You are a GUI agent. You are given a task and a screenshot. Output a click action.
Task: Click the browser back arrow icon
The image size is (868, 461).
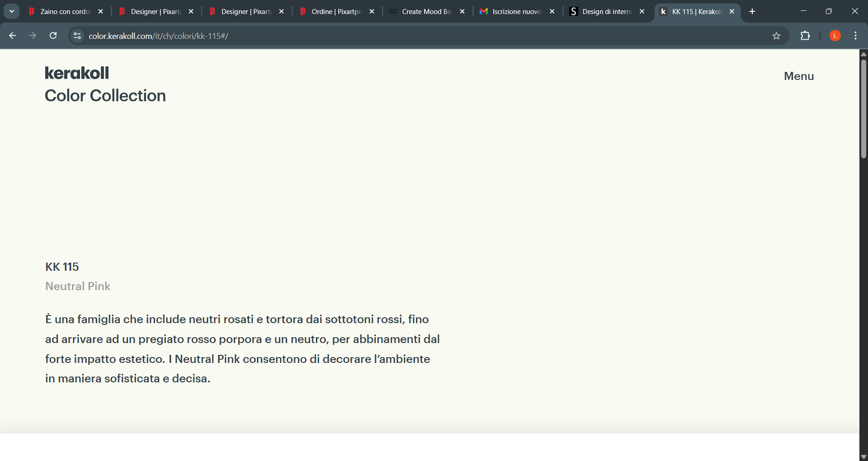point(13,36)
